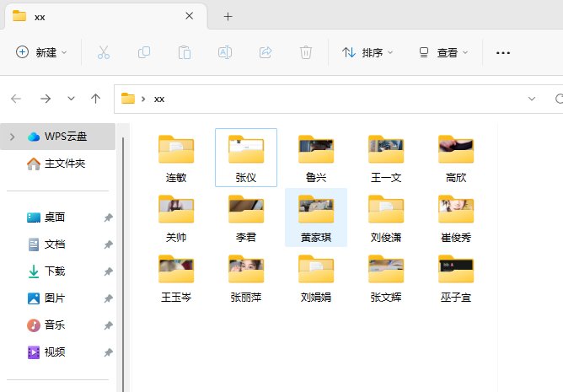The width and height of the screenshot is (563, 392).
Task: Select the 崔俊秀 folder
Action: point(456,218)
